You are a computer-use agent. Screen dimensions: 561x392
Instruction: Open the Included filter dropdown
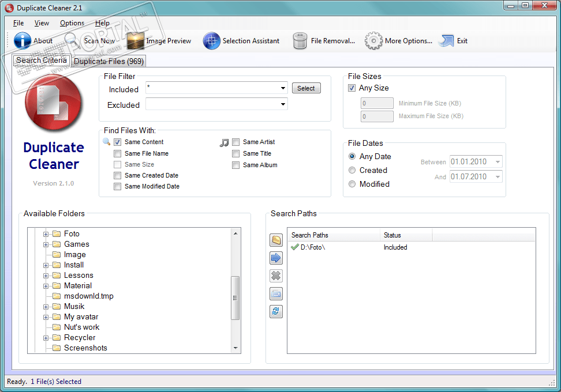click(x=283, y=88)
